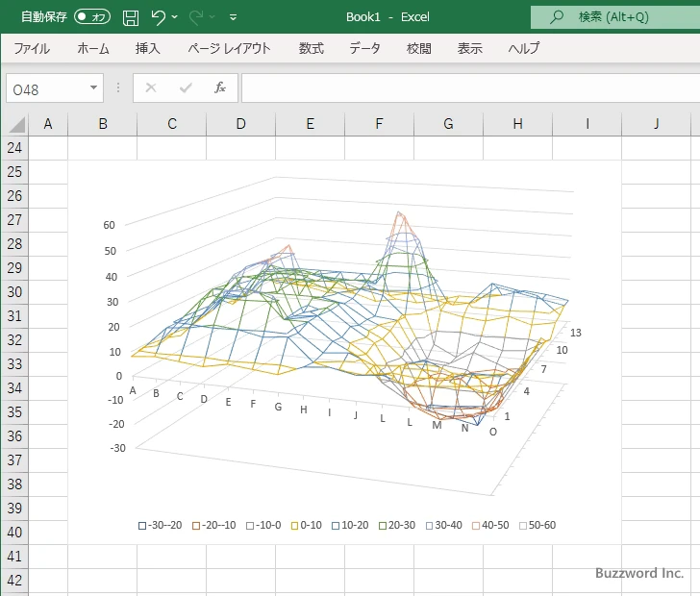Image resolution: width=700 pixels, height=596 pixels.
Task: Select row 30 header
Action: [14, 292]
